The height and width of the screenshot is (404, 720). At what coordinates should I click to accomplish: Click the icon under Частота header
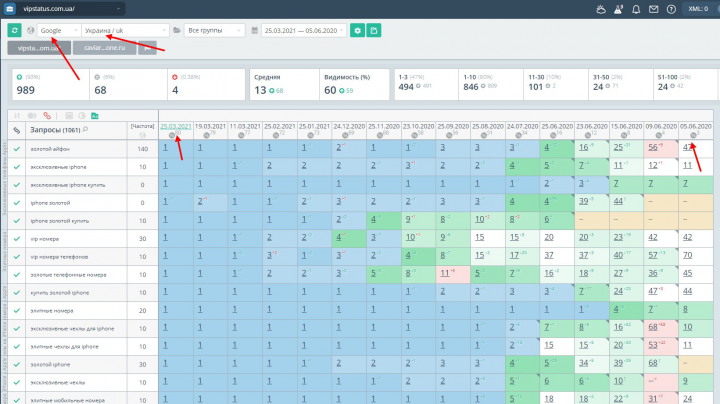coord(142,135)
